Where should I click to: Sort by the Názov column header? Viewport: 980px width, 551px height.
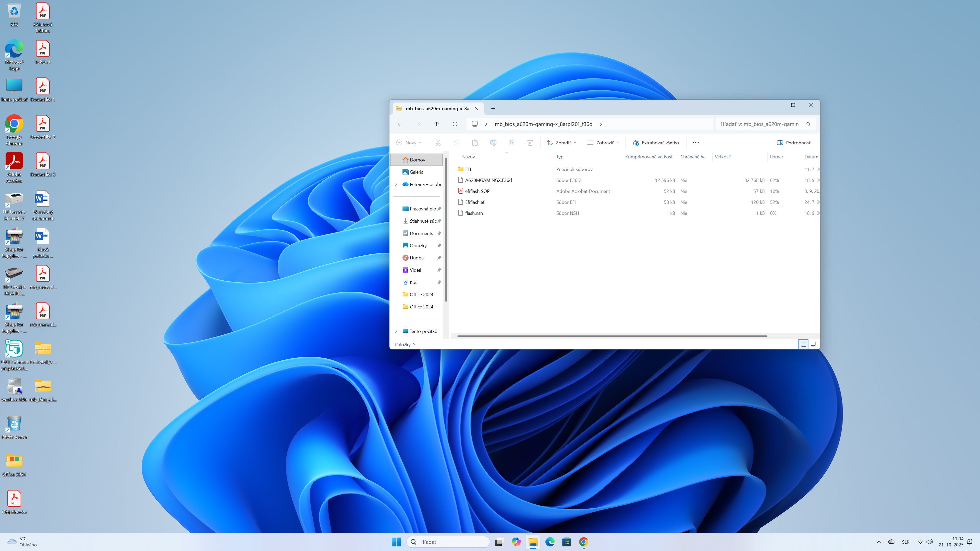coord(468,157)
